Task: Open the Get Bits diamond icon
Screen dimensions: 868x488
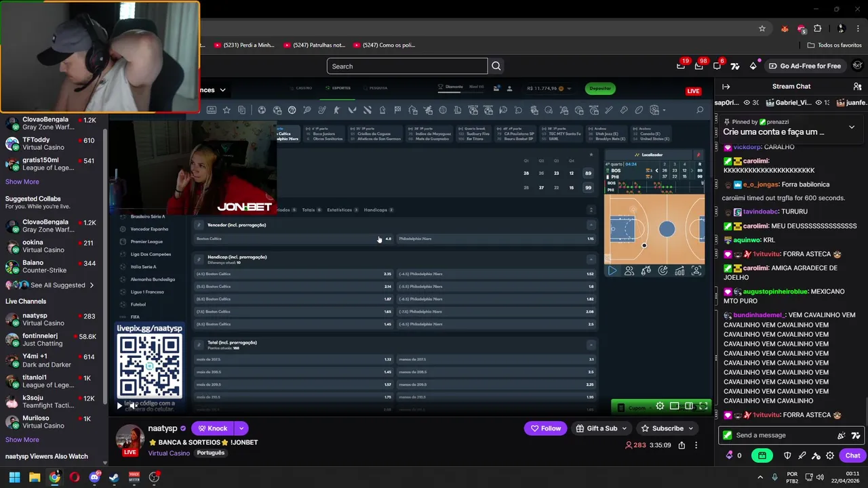Action: tap(753, 66)
